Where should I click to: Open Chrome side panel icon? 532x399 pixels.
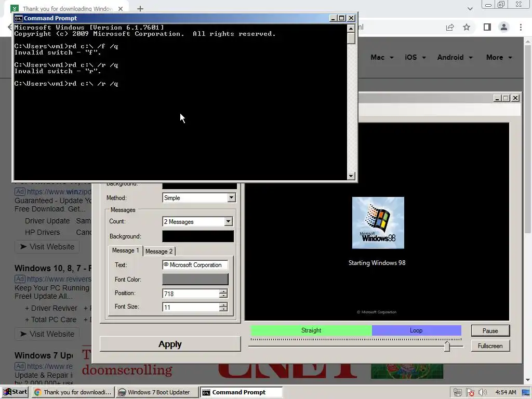click(487, 27)
